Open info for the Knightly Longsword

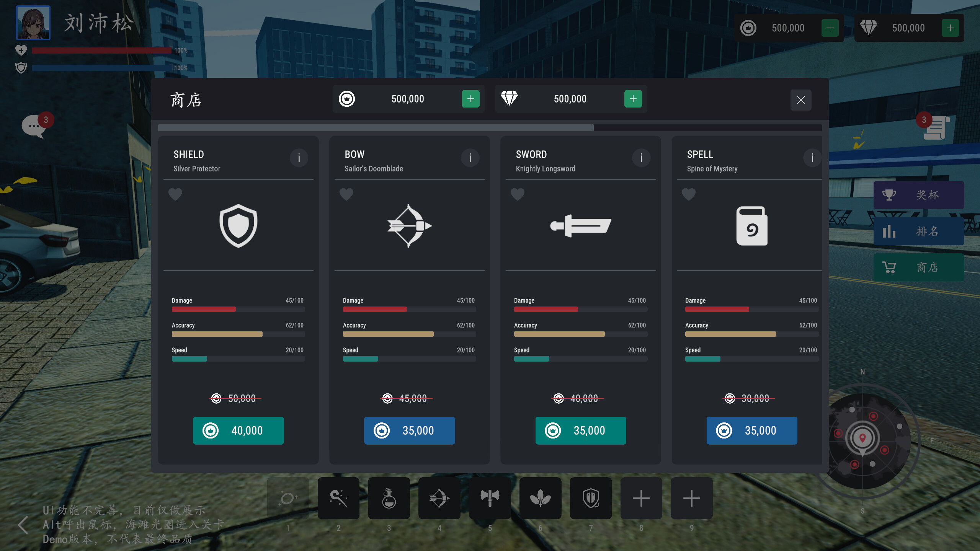(641, 158)
